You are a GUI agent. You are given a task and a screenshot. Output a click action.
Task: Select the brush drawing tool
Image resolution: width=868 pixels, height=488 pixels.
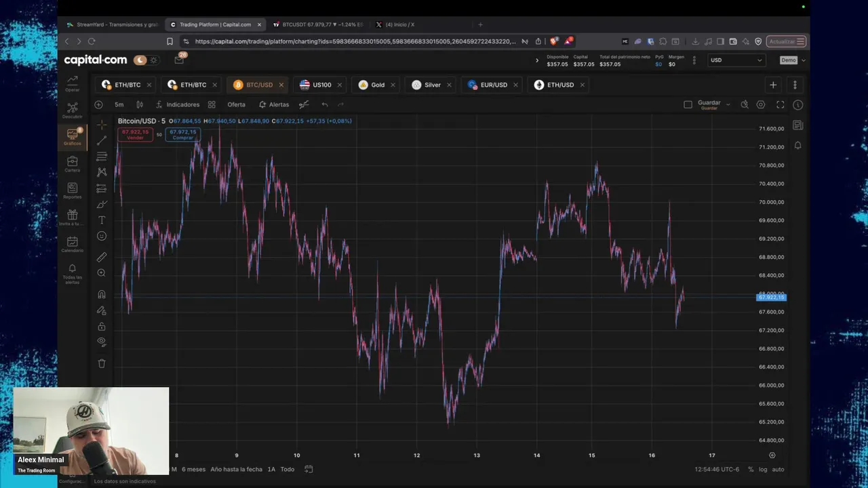(102, 204)
